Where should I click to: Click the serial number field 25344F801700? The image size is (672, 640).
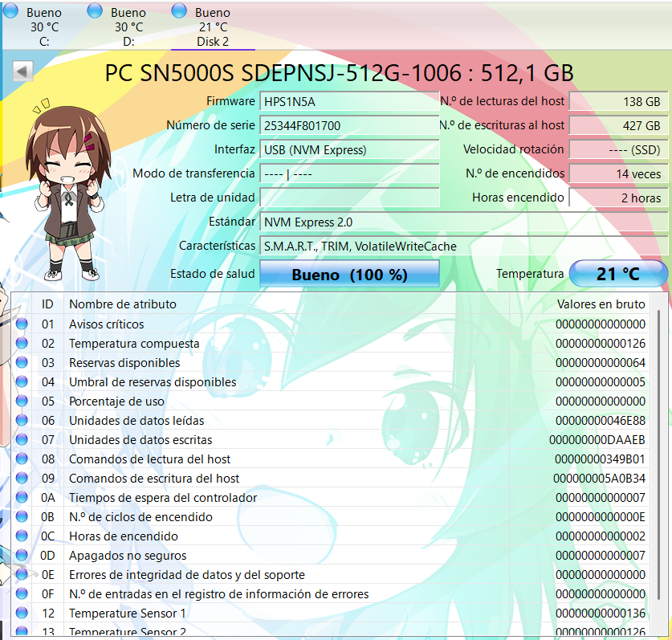tap(349, 125)
